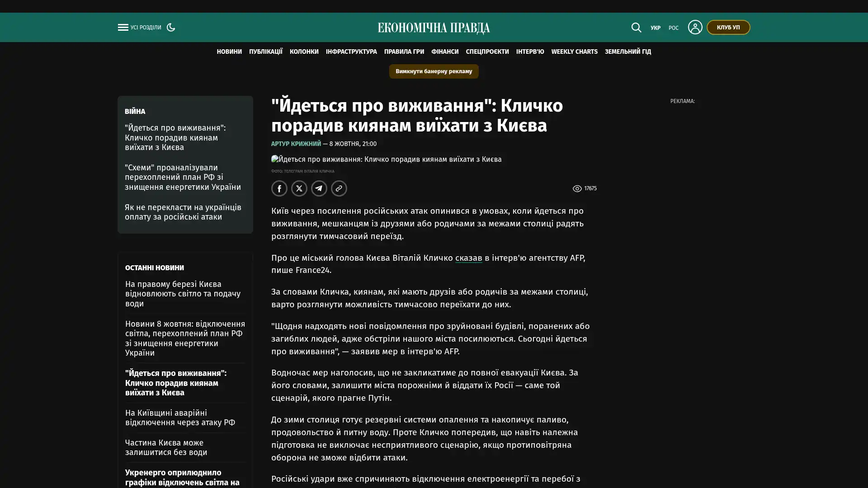The height and width of the screenshot is (488, 868).
Task: Go to Інтерв'ю section
Action: click(530, 52)
